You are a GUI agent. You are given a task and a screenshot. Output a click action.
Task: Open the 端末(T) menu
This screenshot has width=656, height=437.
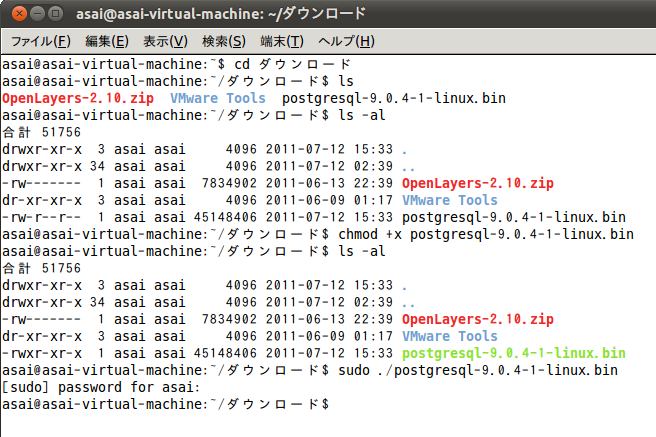(282, 41)
